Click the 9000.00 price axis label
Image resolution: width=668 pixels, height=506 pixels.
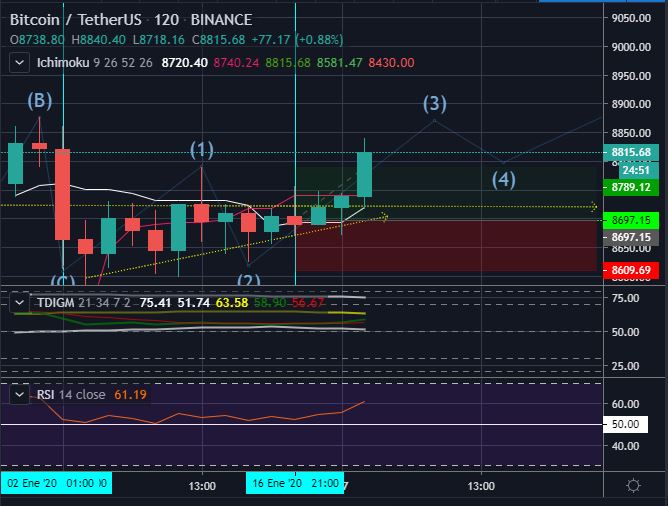pos(631,47)
